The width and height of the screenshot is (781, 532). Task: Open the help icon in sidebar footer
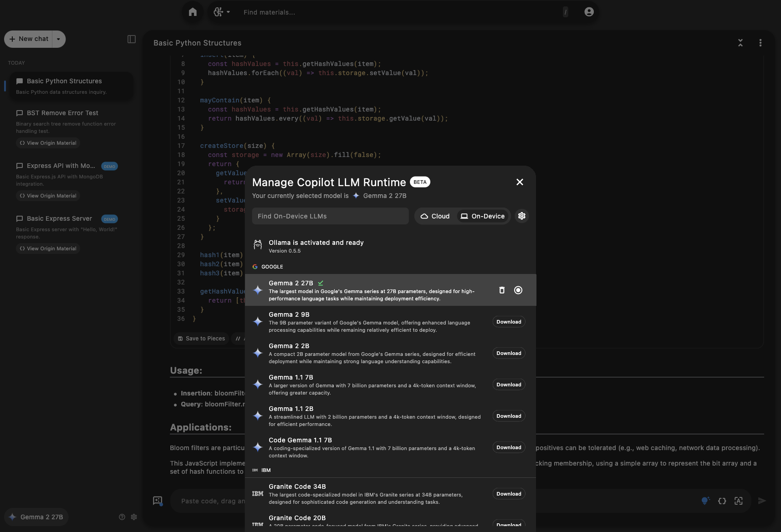122,517
